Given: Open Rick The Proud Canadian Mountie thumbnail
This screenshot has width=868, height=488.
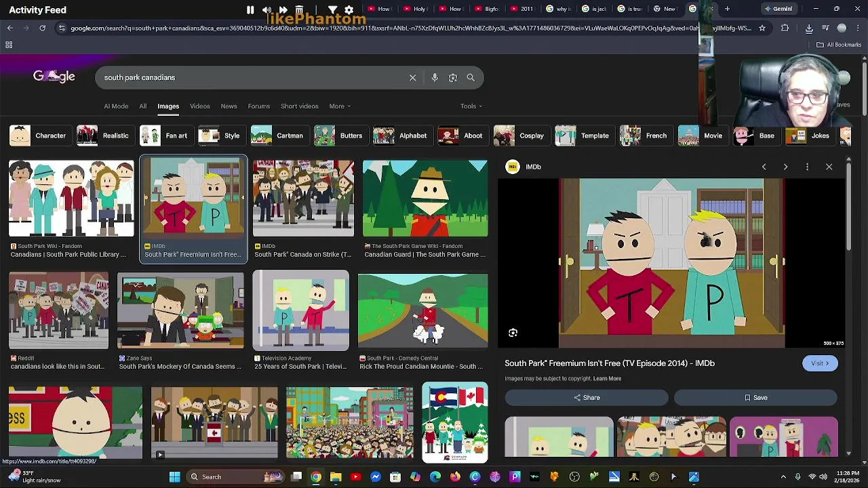Looking at the screenshot, I should (422, 311).
